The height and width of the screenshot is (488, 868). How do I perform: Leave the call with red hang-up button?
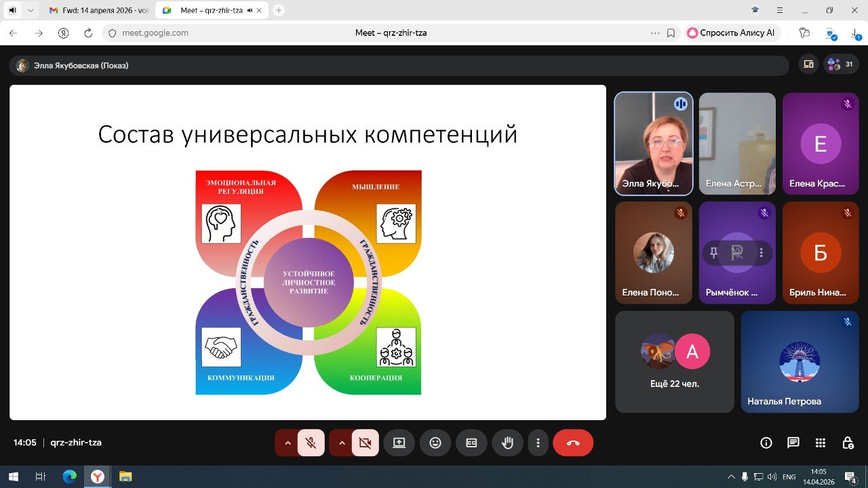[x=573, y=443]
